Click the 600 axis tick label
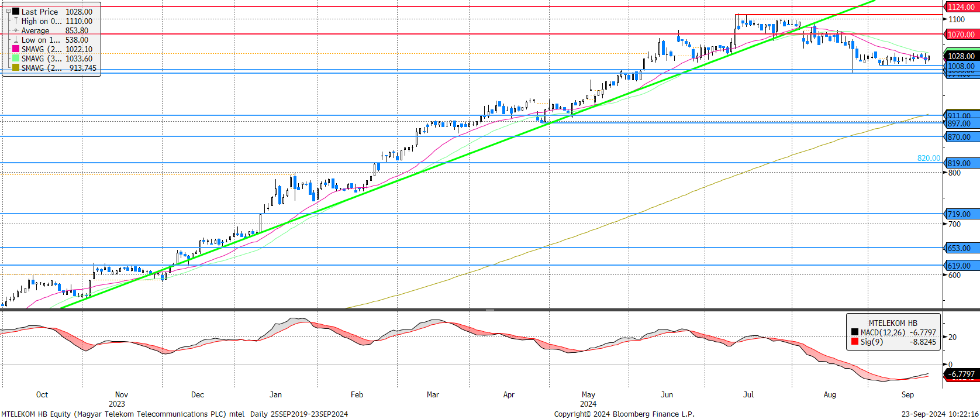This screenshot has width=980, height=419. [954, 275]
